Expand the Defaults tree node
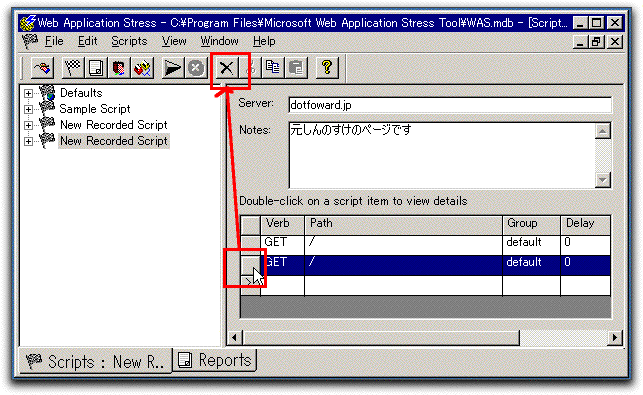The width and height of the screenshot is (643, 395). 28,93
